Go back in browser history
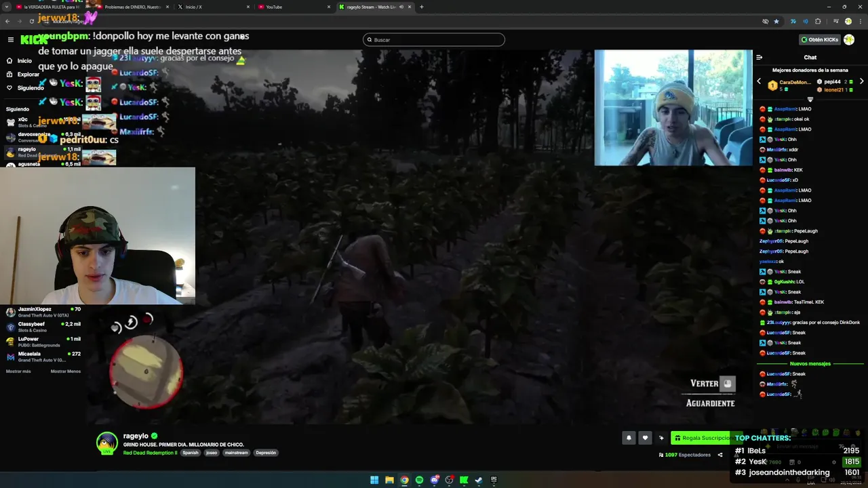This screenshot has width=868, height=488. pos(7,22)
